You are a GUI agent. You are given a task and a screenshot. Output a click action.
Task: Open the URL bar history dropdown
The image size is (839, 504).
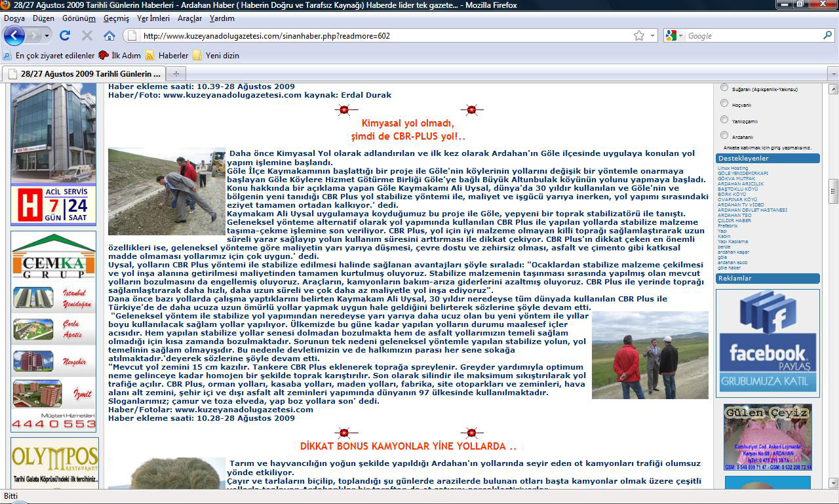[652, 35]
